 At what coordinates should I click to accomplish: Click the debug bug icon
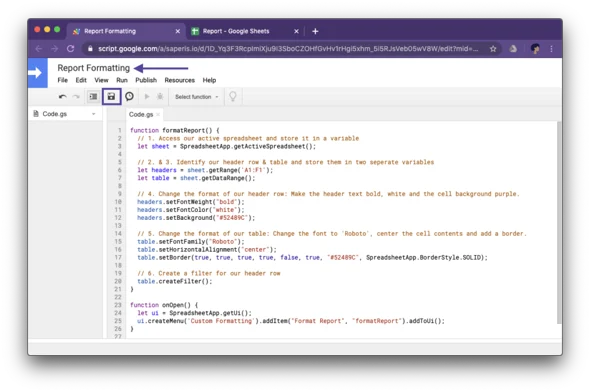pyautogui.click(x=160, y=97)
